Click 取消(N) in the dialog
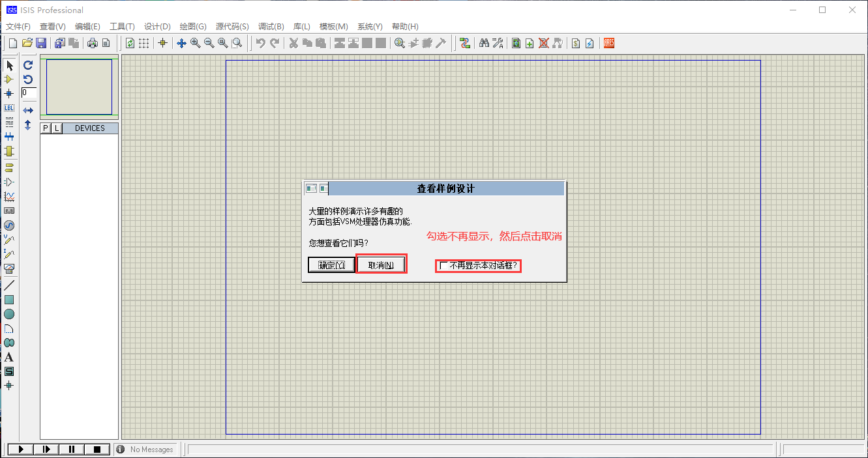Image resolution: width=868 pixels, height=458 pixels. 381,265
